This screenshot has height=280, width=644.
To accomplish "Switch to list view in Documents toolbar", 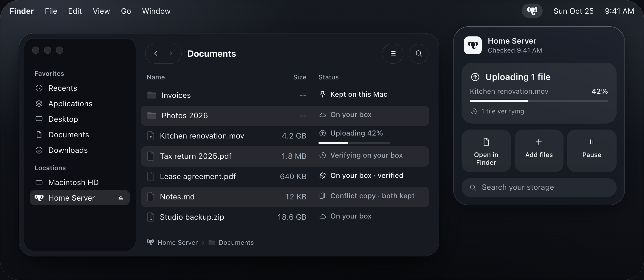I will (x=393, y=53).
